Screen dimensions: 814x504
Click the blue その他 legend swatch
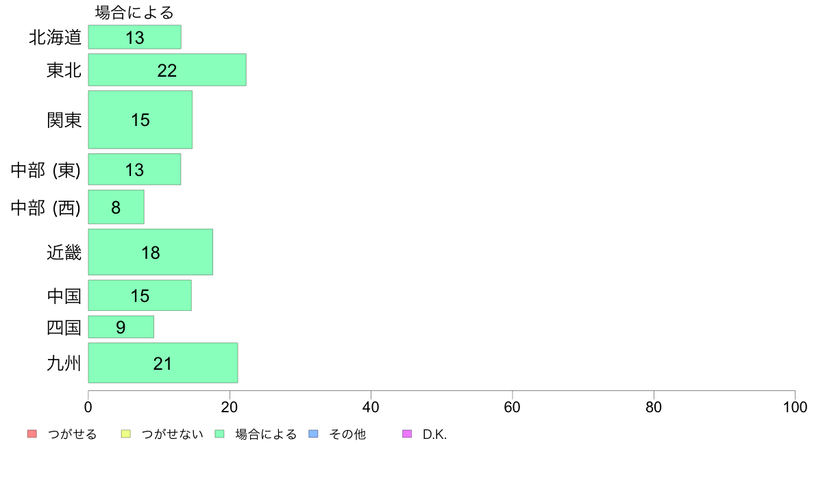[314, 434]
